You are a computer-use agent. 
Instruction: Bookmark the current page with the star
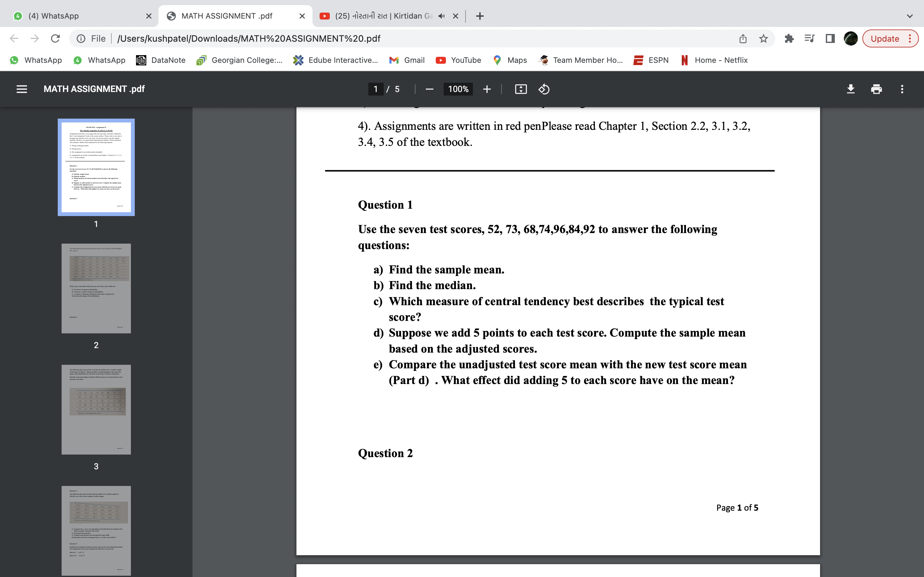pos(763,38)
